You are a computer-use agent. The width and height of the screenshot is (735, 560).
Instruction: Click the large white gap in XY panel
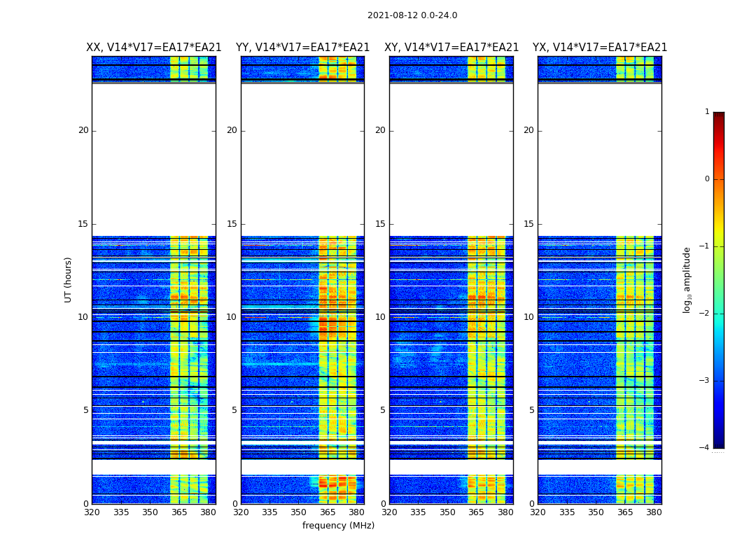pos(451,160)
